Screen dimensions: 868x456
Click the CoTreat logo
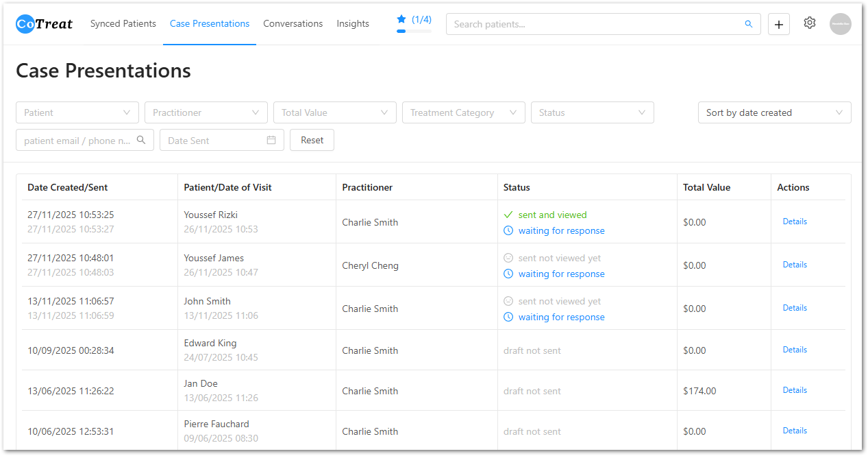click(x=44, y=24)
